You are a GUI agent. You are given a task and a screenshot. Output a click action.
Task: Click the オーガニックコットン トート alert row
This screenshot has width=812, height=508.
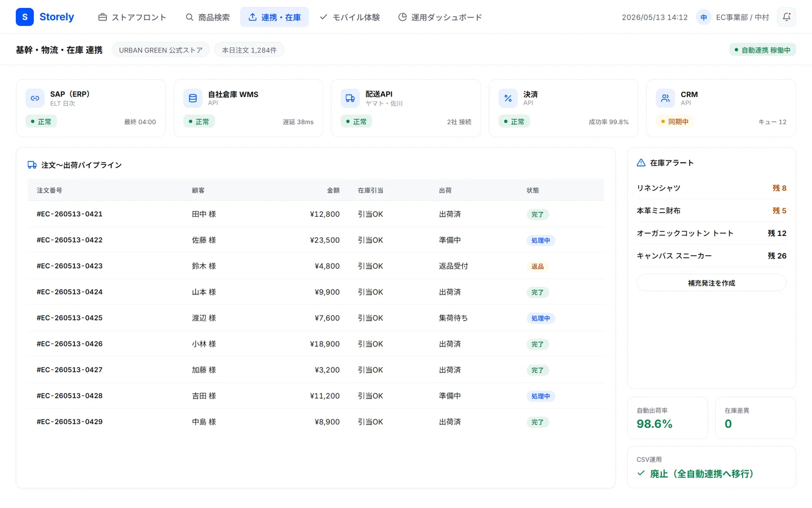point(712,233)
